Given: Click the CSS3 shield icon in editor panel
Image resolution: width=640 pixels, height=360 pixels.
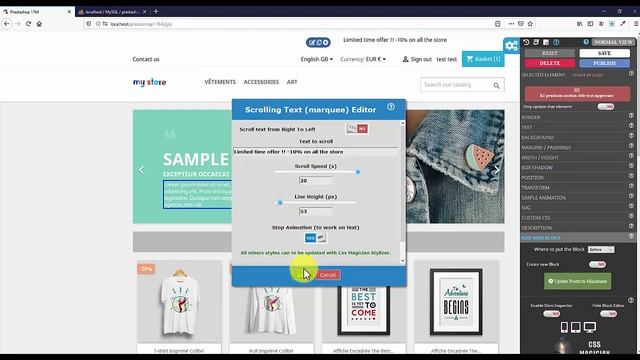Looking at the screenshot, I should (536, 42).
